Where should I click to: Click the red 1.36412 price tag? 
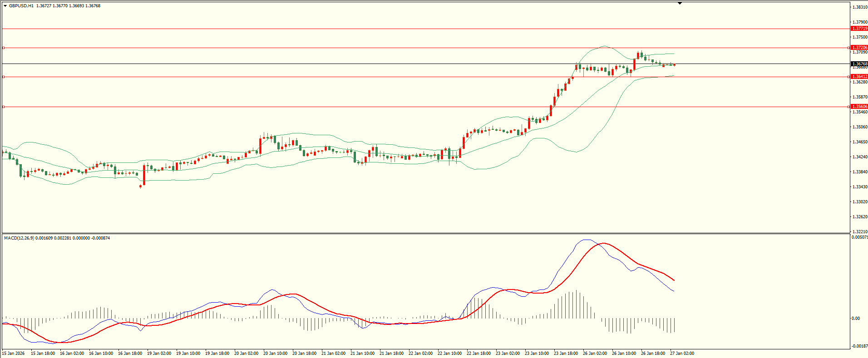point(859,77)
